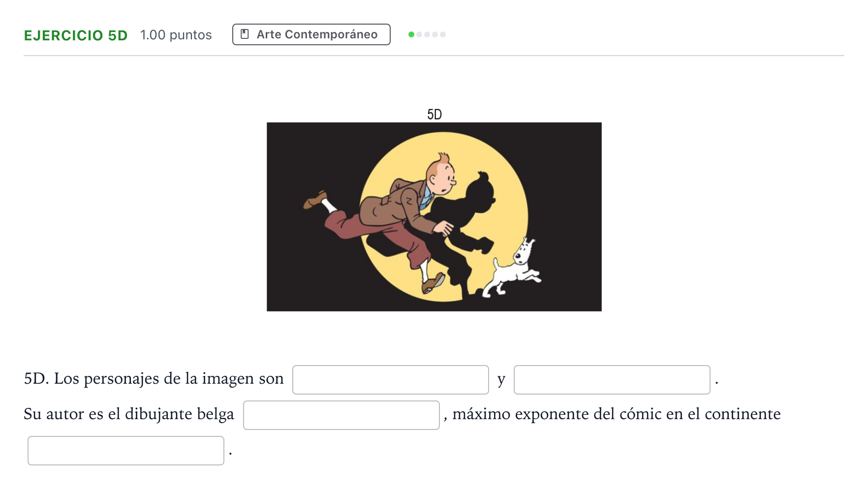
Task: Click the first character name input box
Action: 391,380
